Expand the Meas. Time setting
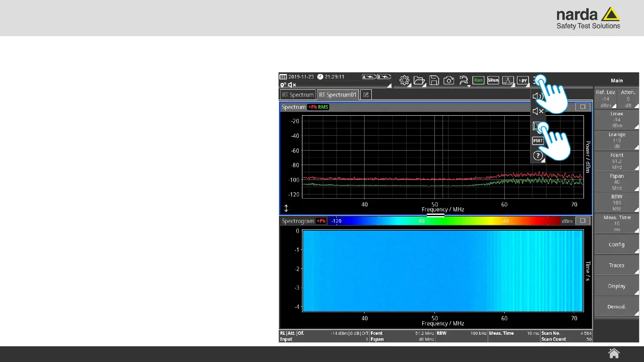 pyautogui.click(x=616, y=223)
